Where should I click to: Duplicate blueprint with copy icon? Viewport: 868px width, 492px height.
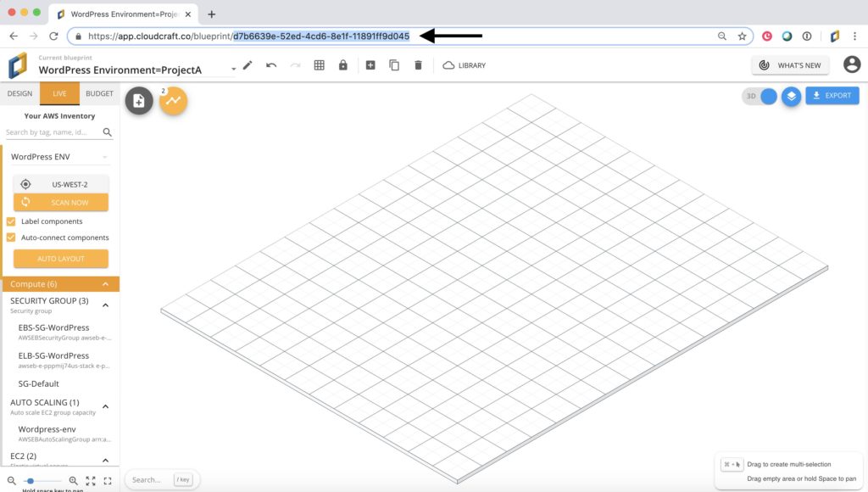(x=394, y=65)
